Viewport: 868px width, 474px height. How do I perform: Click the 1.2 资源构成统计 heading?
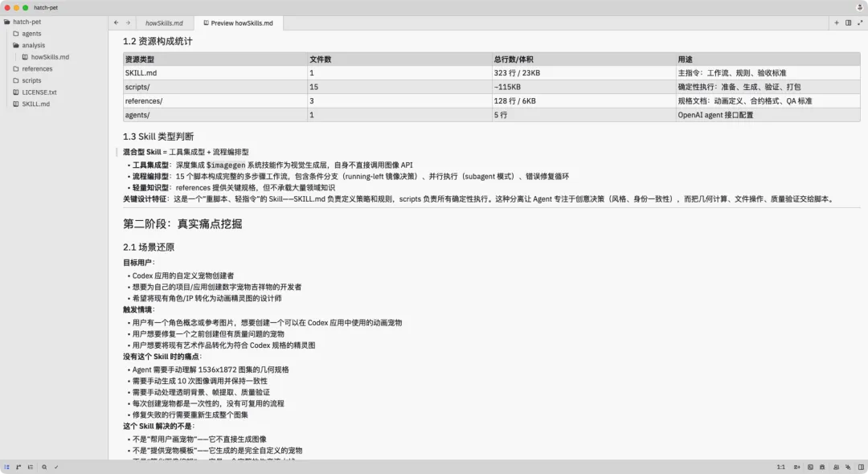coord(158,41)
